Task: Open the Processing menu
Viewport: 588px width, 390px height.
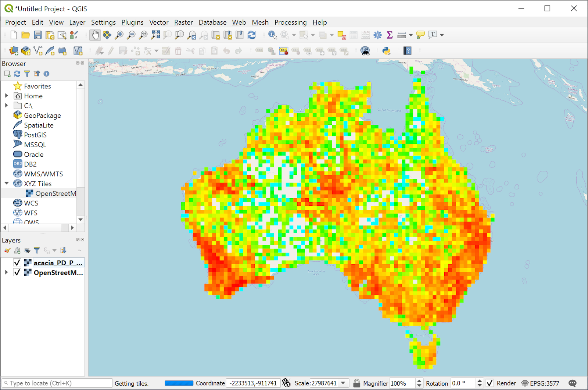Action: point(290,22)
